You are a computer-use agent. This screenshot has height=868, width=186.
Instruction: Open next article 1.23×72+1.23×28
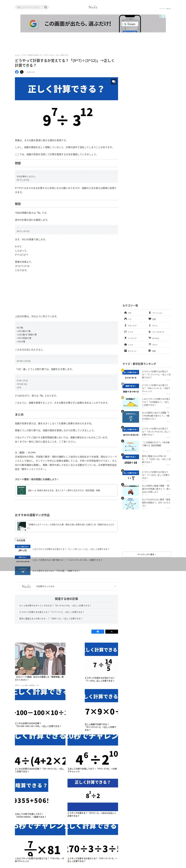(x=66, y=560)
